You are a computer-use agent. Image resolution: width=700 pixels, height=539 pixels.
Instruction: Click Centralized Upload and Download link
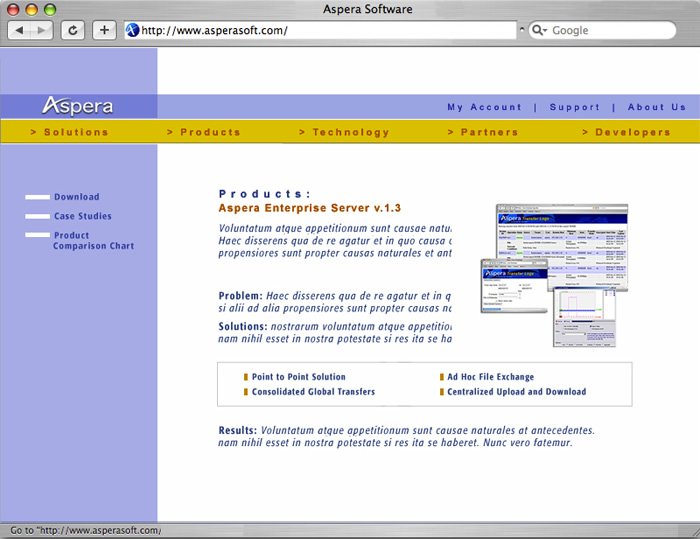tap(517, 392)
